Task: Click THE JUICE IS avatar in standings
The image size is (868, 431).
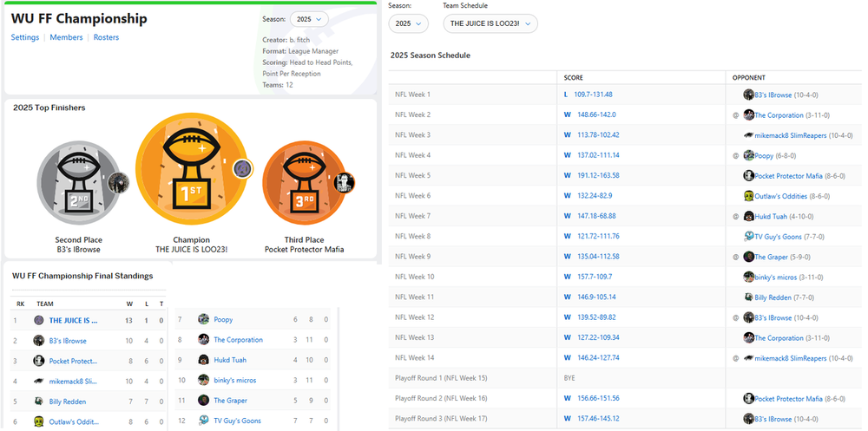Action: (38, 320)
